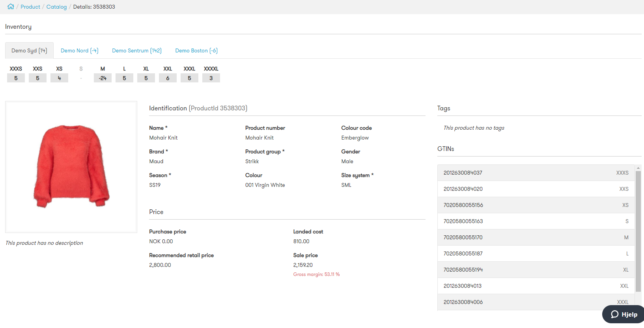Click the Purchase price NOK 0.00
This screenshot has width=644, height=328.
click(161, 241)
